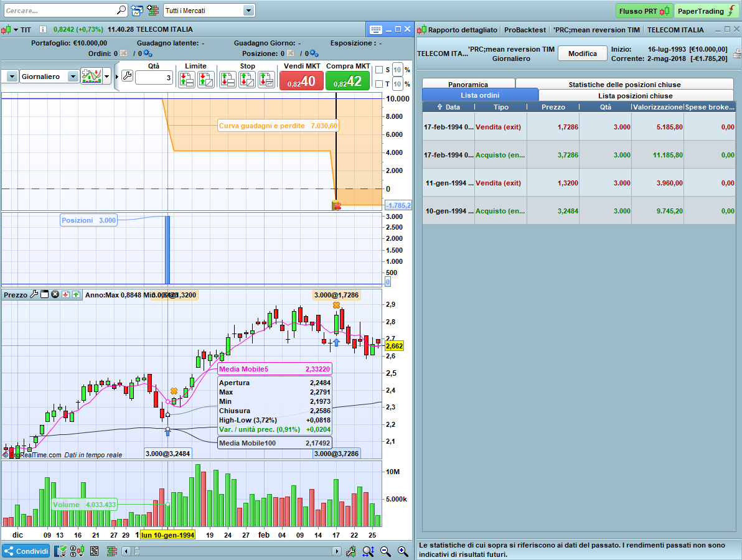Click the search magnifier icon
Screen dimensions: 742x560
click(121, 10)
